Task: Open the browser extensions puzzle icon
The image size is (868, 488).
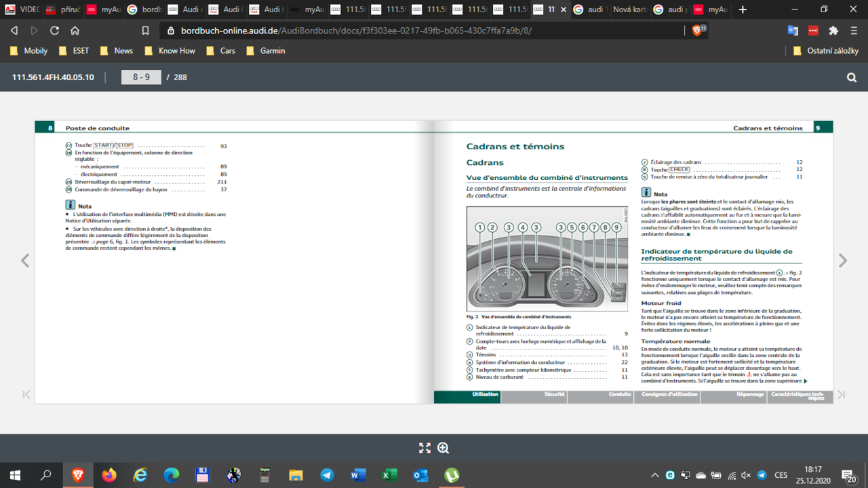Action: 833,31
